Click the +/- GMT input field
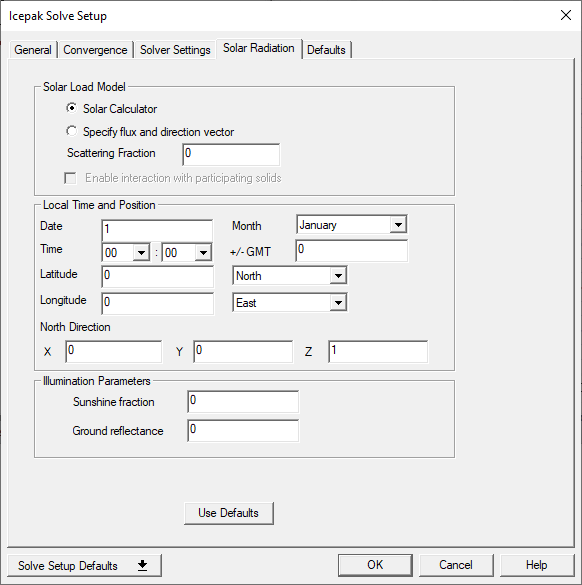The image size is (582, 585). (351, 251)
